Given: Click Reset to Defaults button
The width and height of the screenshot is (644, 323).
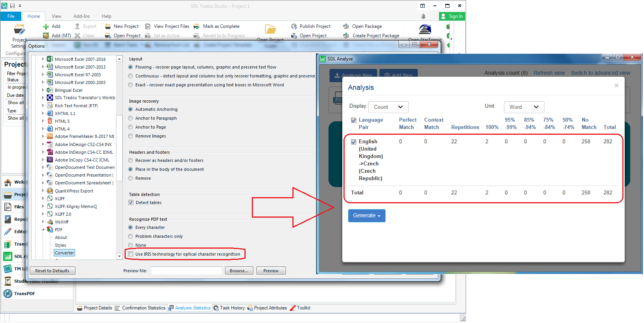Looking at the screenshot, I should (52, 271).
